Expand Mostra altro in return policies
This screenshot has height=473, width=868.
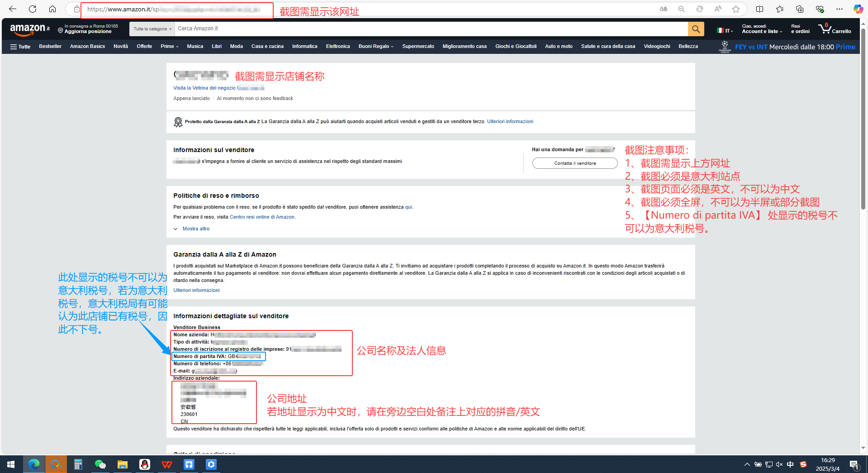click(x=196, y=229)
